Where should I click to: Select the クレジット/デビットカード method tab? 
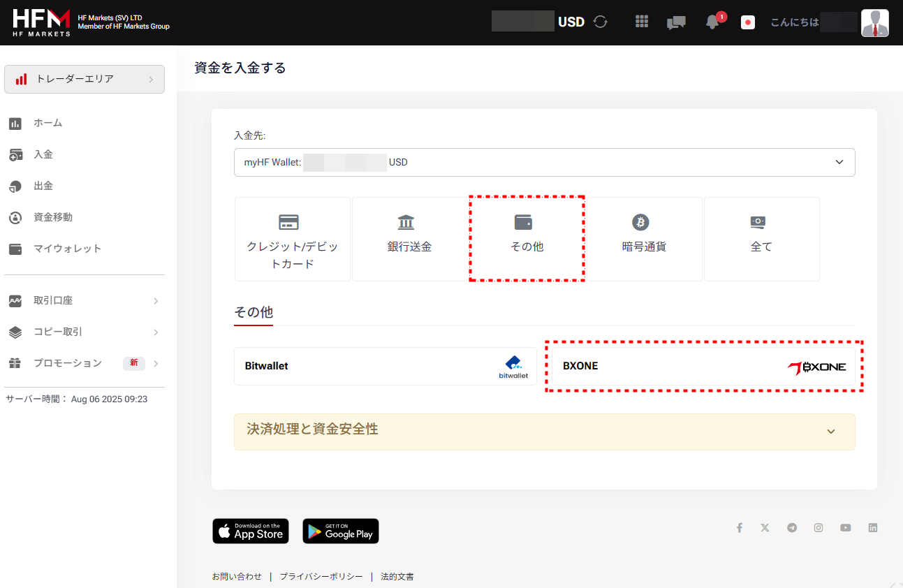pyautogui.click(x=293, y=239)
